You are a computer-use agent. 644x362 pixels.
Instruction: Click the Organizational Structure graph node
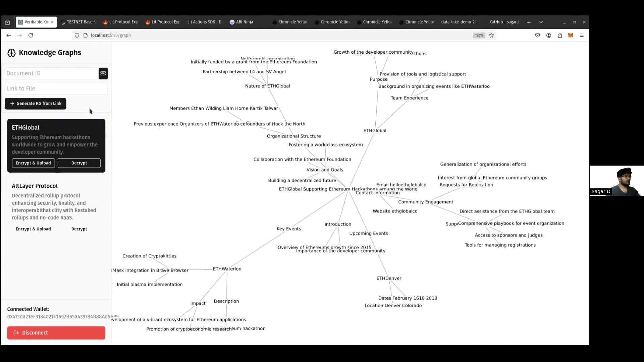pos(294,136)
